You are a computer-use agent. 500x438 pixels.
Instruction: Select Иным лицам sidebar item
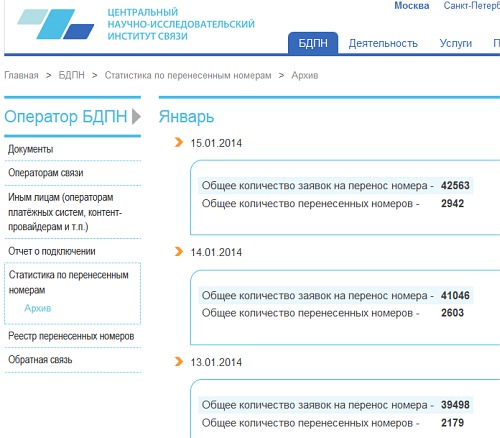65,212
